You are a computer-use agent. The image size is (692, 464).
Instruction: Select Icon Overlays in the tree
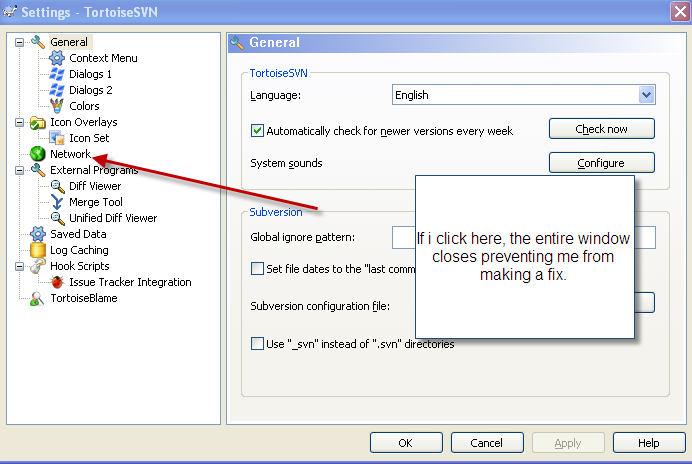[84, 122]
